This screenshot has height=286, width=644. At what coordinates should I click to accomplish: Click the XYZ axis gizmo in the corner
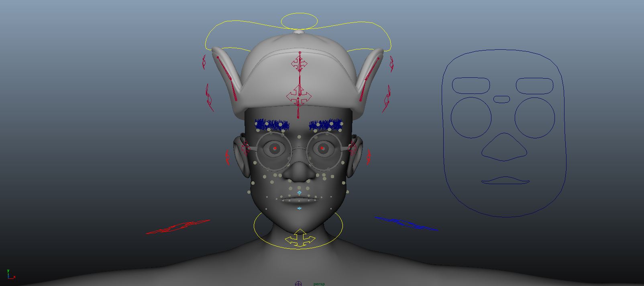click(10, 275)
